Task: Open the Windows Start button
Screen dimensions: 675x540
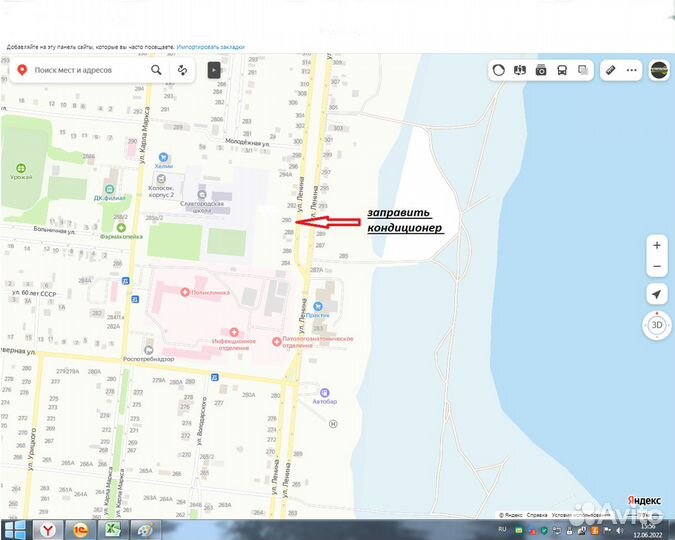Action: (14, 530)
